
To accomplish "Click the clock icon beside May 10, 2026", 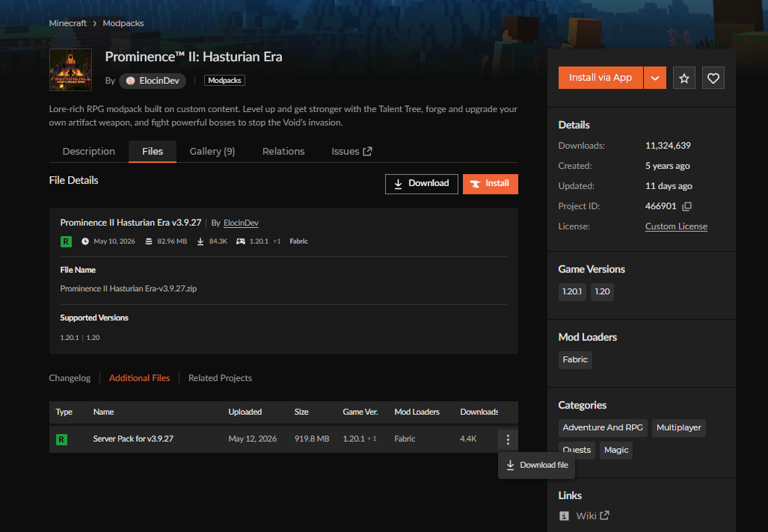I will [x=85, y=241].
